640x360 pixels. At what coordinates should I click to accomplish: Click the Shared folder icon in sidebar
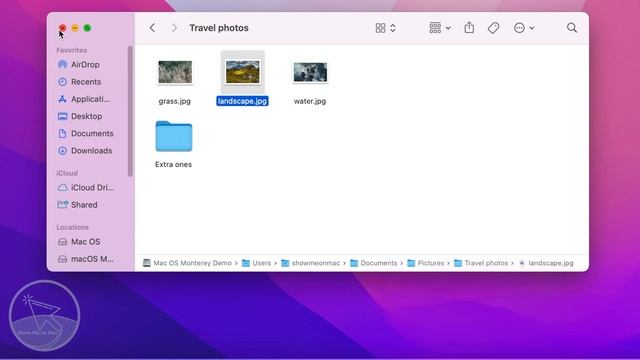click(62, 204)
